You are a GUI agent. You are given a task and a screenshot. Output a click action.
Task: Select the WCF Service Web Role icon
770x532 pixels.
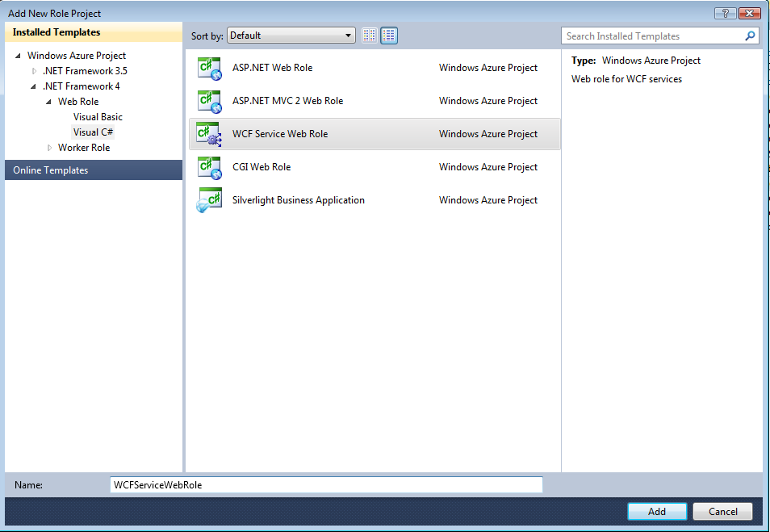[209, 134]
